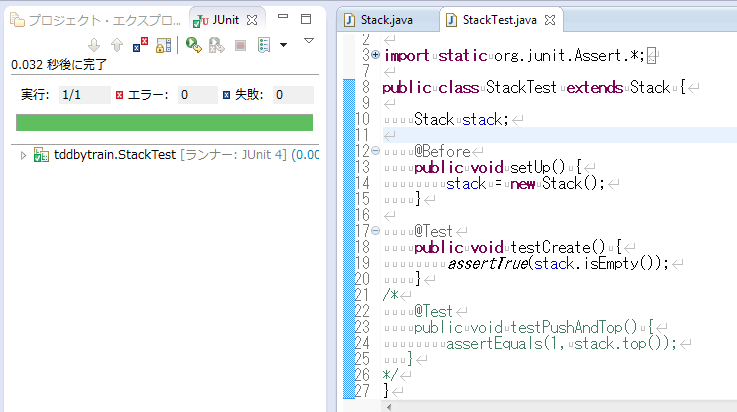Click line number 11 in the editor

click(x=362, y=135)
